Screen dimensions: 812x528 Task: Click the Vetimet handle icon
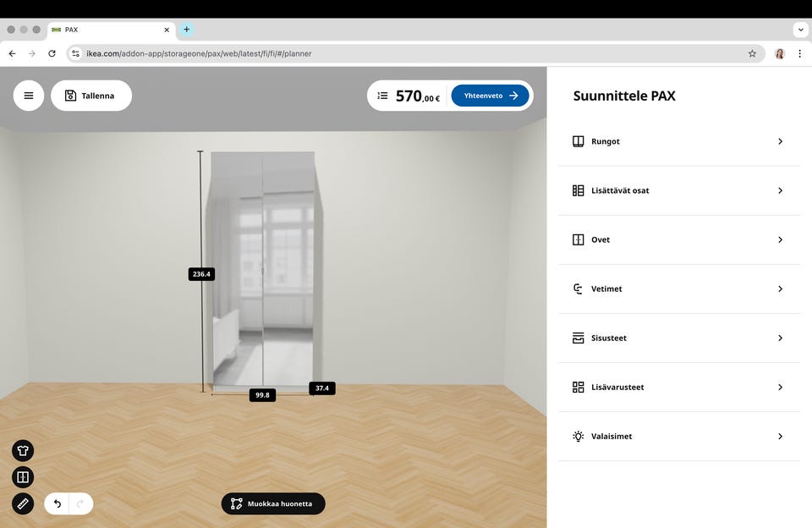pos(578,289)
